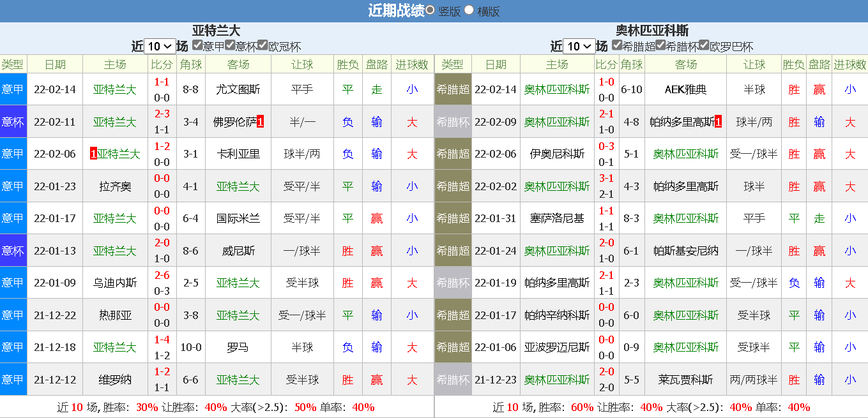Click the Atalanta 让球 column header
Viewport: 868px width, 418px height.
[303, 64]
